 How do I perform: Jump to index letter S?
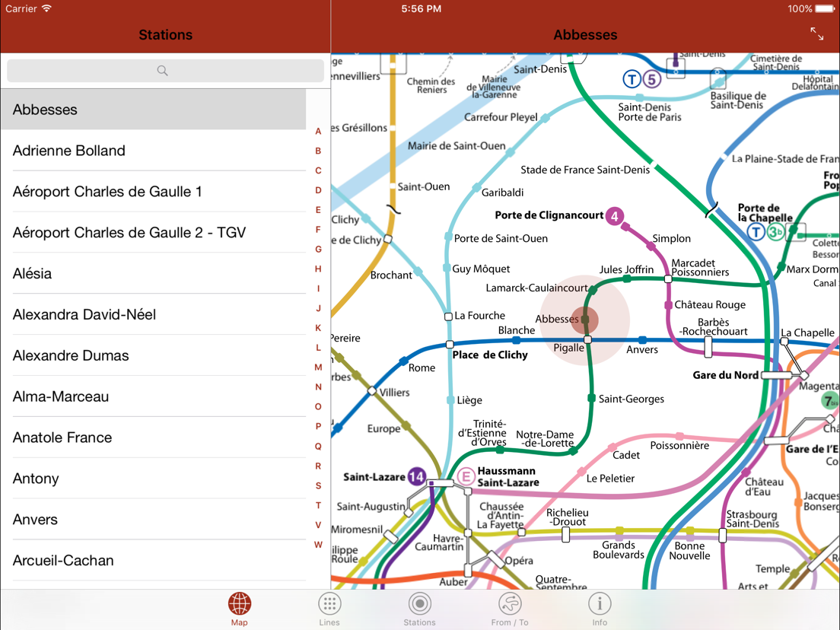[318, 485]
